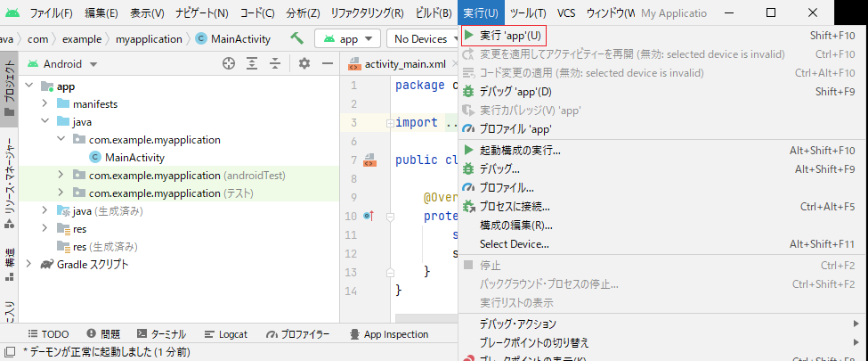
Task: Click the expand all icon in Project panel
Action: pyautogui.click(x=252, y=64)
